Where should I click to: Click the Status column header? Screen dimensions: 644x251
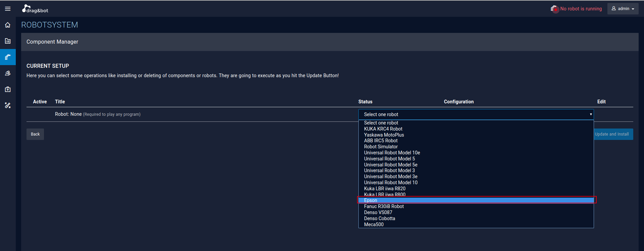(x=365, y=102)
